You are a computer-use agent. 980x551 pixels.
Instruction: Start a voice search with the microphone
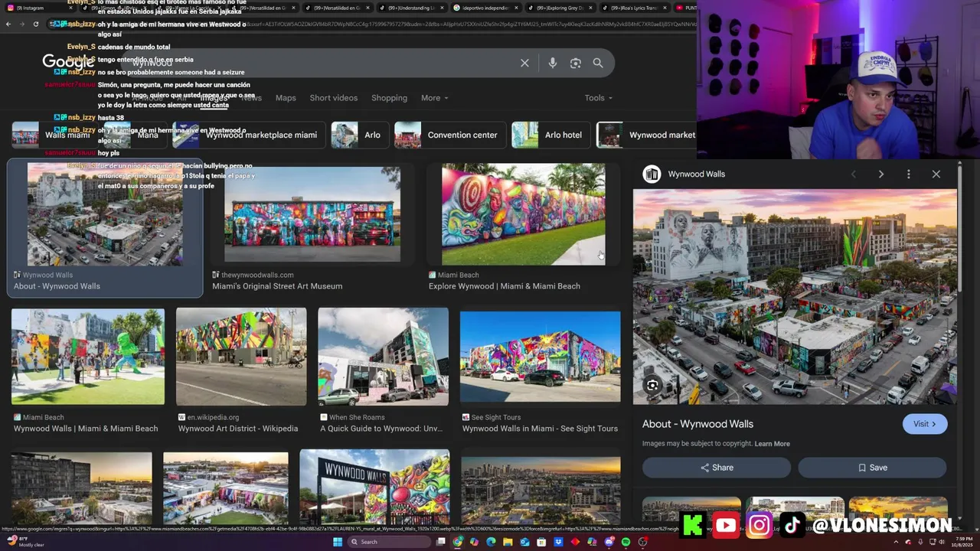[x=553, y=63]
